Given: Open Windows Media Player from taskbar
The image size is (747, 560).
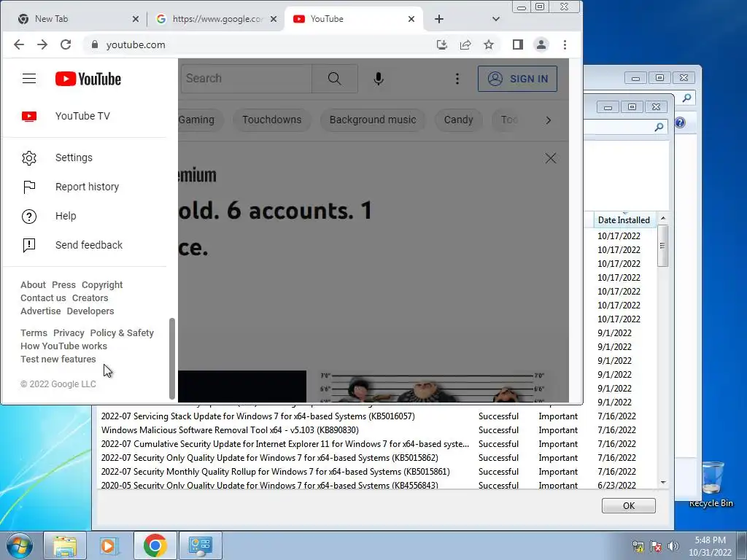Looking at the screenshot, I should pos(109,545).
